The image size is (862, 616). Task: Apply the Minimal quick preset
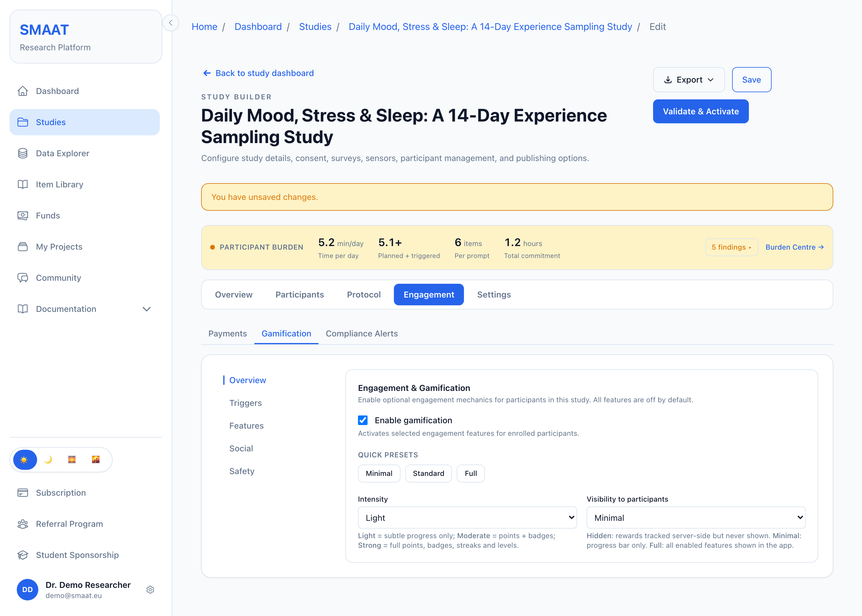[379, 474]
